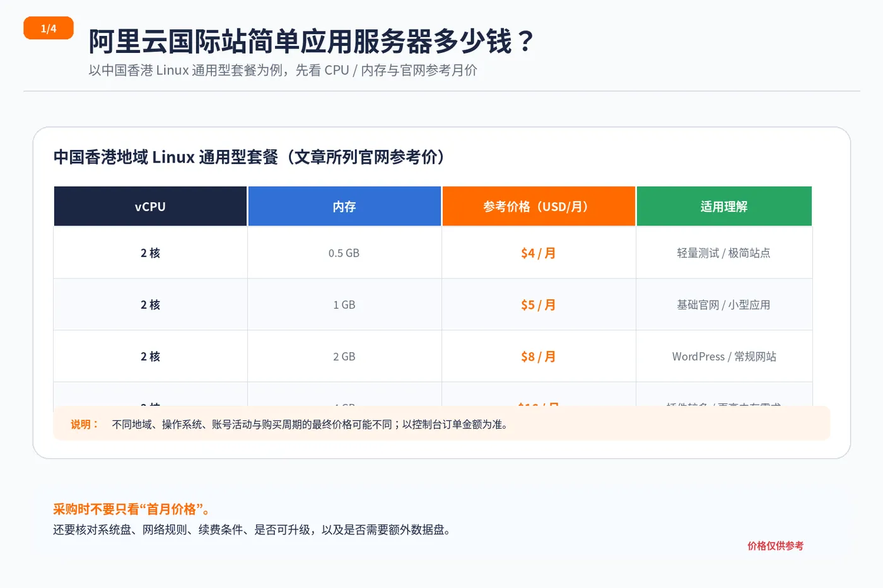The height and width of the screenshot is (588, 883).
Task: Click the 2 核 cell in the 2 GB row
Action: pyautogui.click(x=150, y=356)
